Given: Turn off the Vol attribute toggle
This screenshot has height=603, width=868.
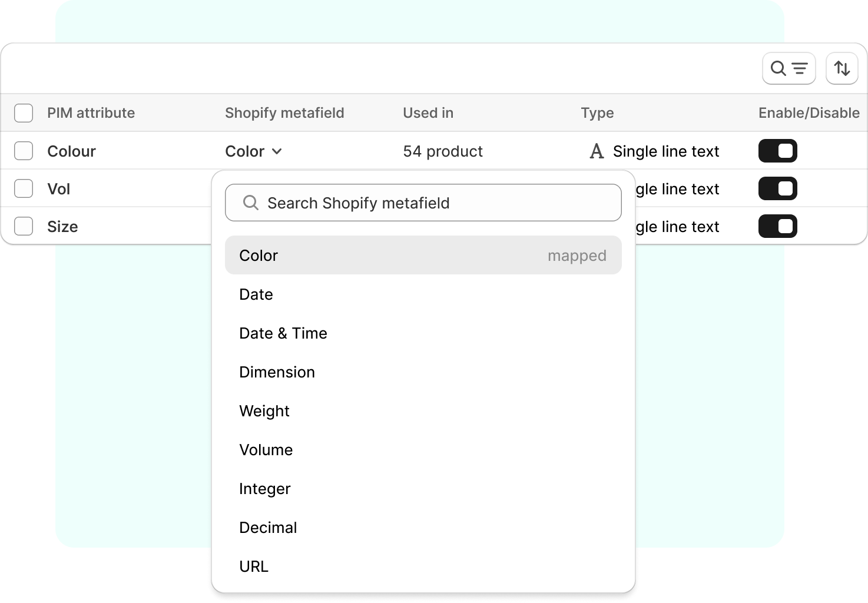Looking at the screenshot, I should pos(777,189).
